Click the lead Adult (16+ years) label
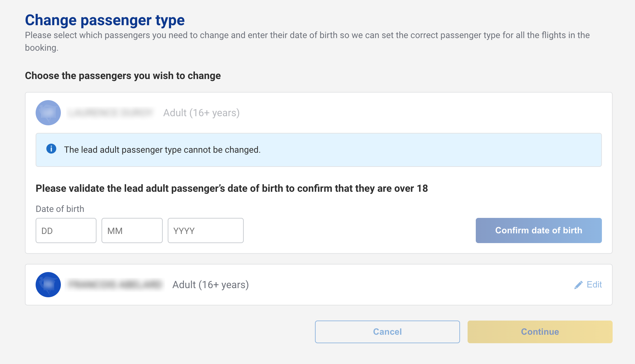 coord(201,113)
